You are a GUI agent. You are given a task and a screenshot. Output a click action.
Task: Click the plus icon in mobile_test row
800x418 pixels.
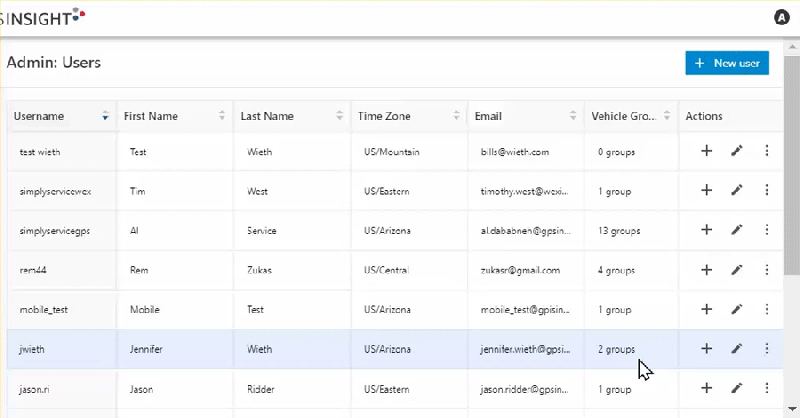click(x=707, y=309)
